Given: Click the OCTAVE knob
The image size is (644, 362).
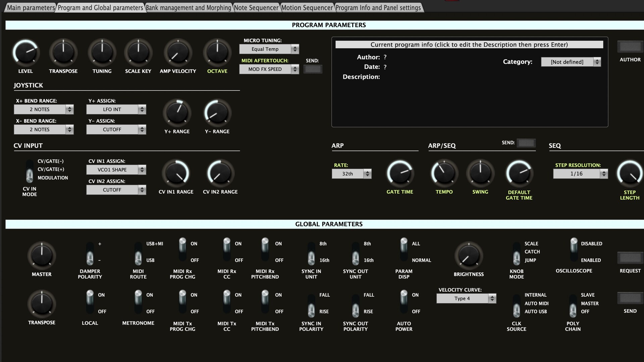Looking at the screenshot, I should click(217, 53).
